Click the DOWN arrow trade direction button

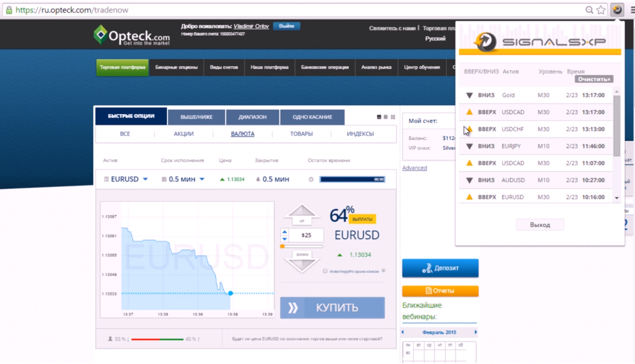tap(302, 262)
